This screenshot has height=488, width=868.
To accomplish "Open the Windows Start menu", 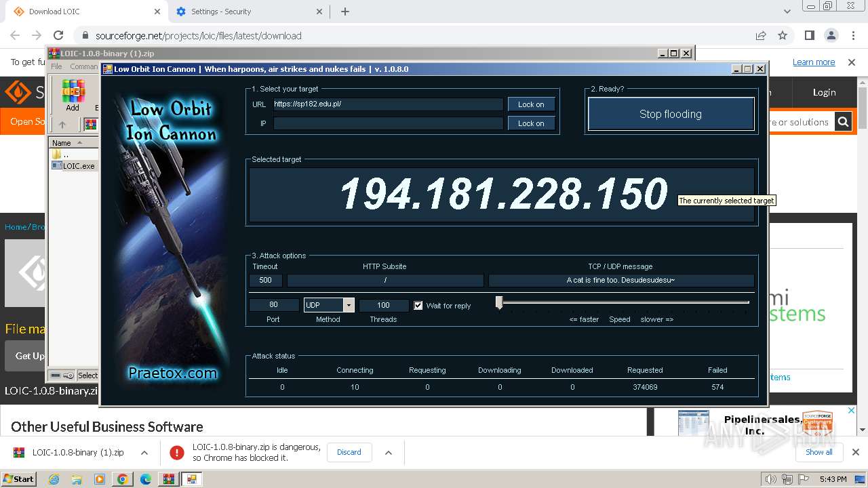I will point(18,479).
